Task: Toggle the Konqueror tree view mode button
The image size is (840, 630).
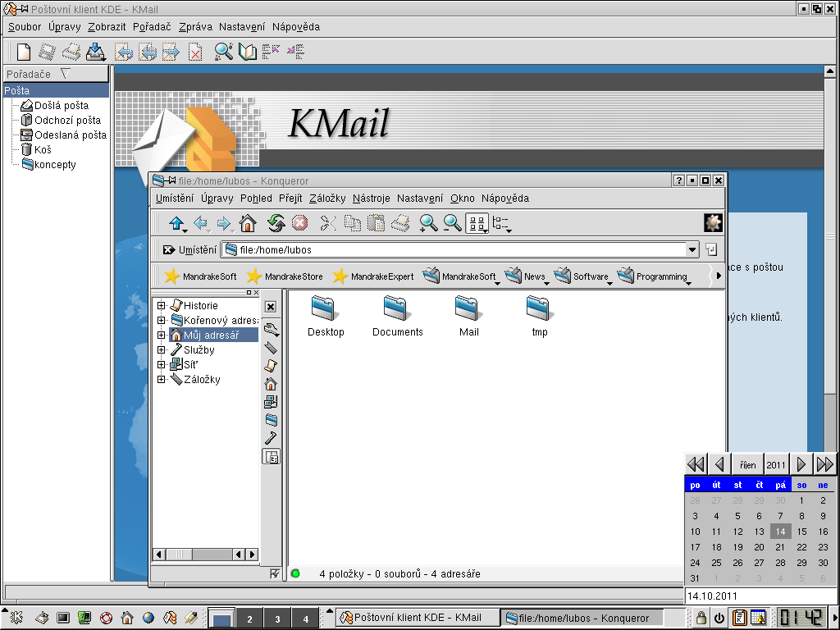Action: [501, 223]
